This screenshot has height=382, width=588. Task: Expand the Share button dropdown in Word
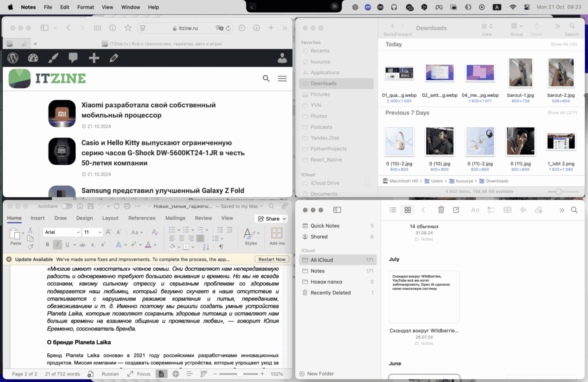click(284, 219)
